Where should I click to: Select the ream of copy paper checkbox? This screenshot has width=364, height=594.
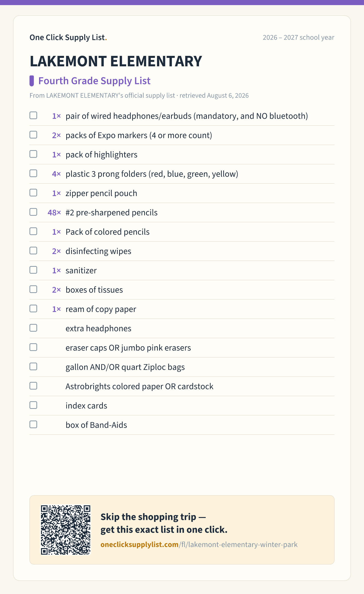click(33, 309)
